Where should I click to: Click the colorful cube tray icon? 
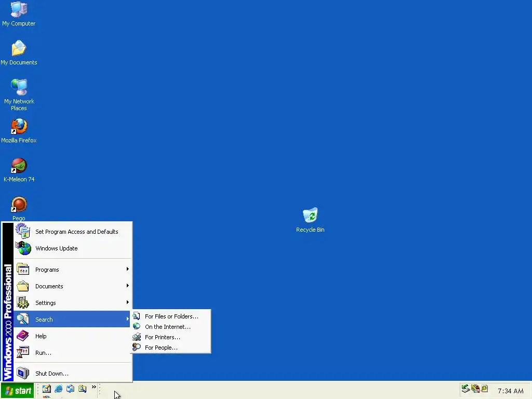coord(475,389)
